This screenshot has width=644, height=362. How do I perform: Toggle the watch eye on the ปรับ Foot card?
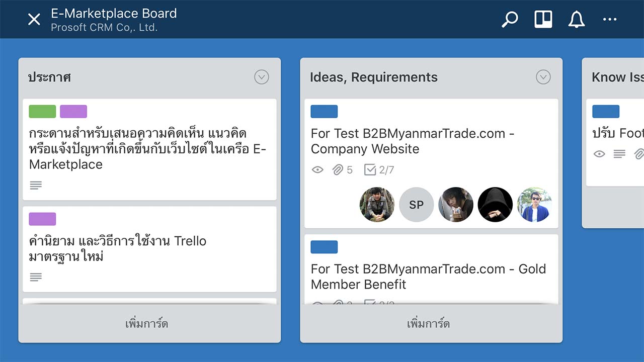point(599,154)
